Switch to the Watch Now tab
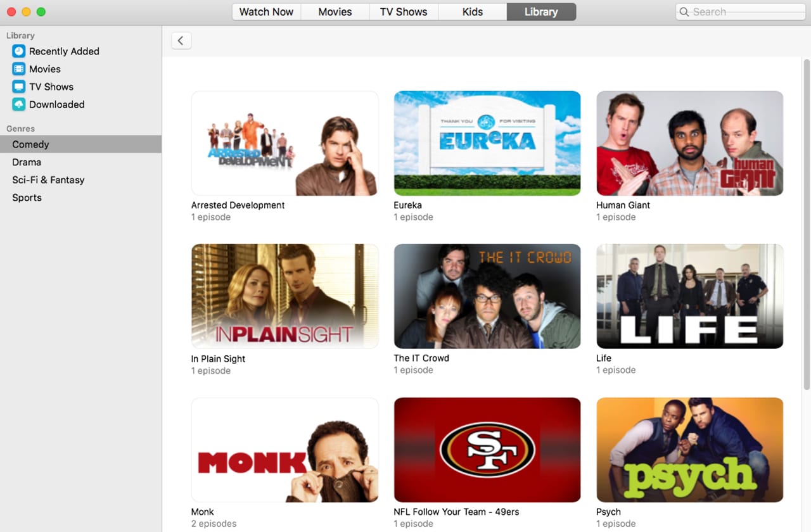This screenshot has height=532, width=811. coord(266,12)
